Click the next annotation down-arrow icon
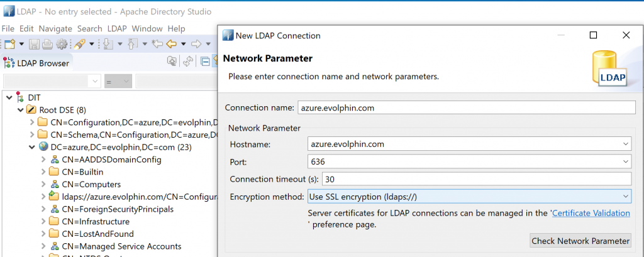The image size is (644, 257). (x=108, y=44)
